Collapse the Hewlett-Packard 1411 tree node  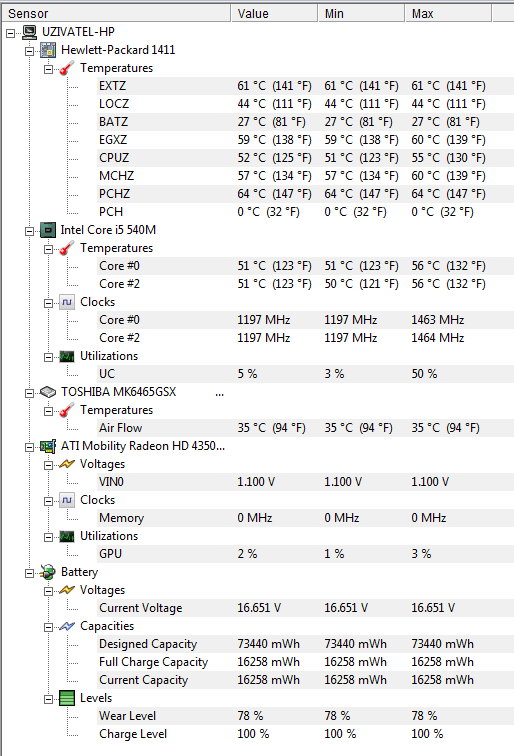click(x=29, y=51)
